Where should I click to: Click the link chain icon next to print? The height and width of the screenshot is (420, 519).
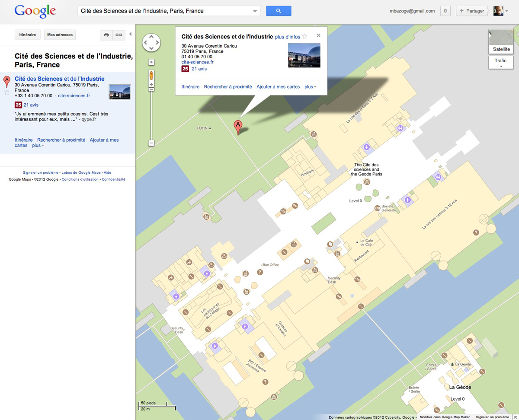(x=119, y=35)
